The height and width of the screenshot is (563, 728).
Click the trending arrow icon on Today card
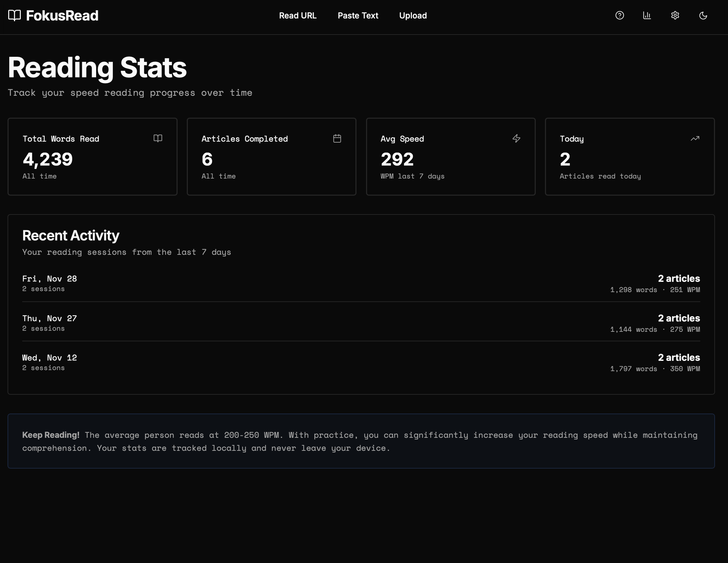click(x=695, y=139)
